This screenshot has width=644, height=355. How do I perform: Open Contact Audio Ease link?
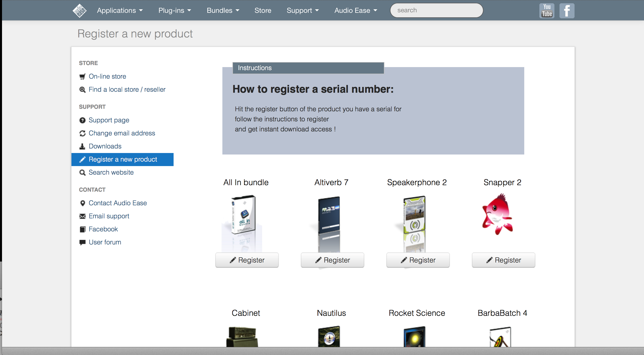point(118,203)
